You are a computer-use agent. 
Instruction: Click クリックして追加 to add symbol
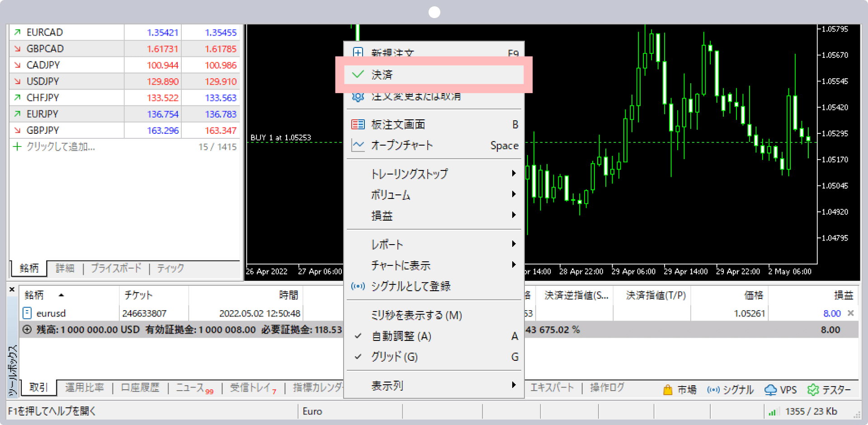pos(61,146)
